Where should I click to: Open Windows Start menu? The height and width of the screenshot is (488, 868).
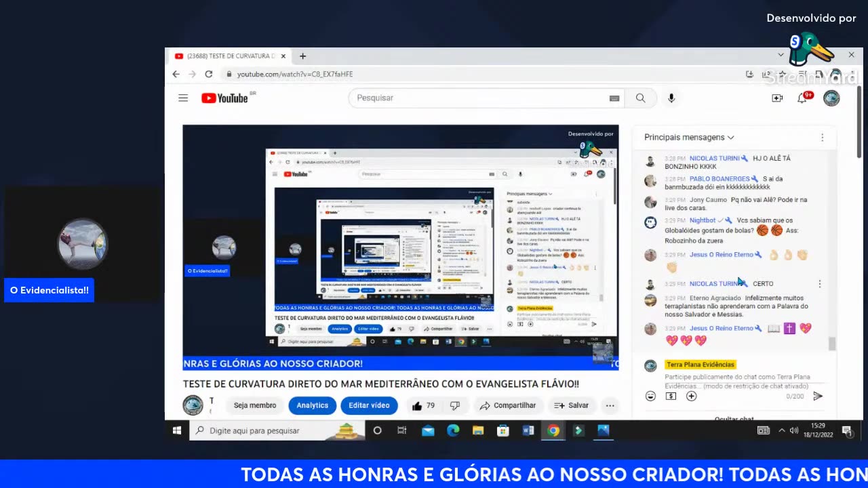177,430
